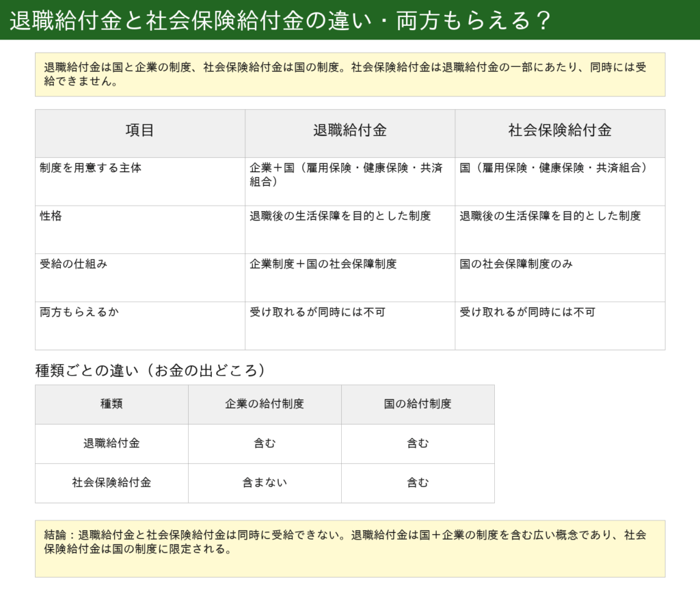Click the 種類 header in second table
This screenshot has height=612, width=700.
tap(109, 404)
